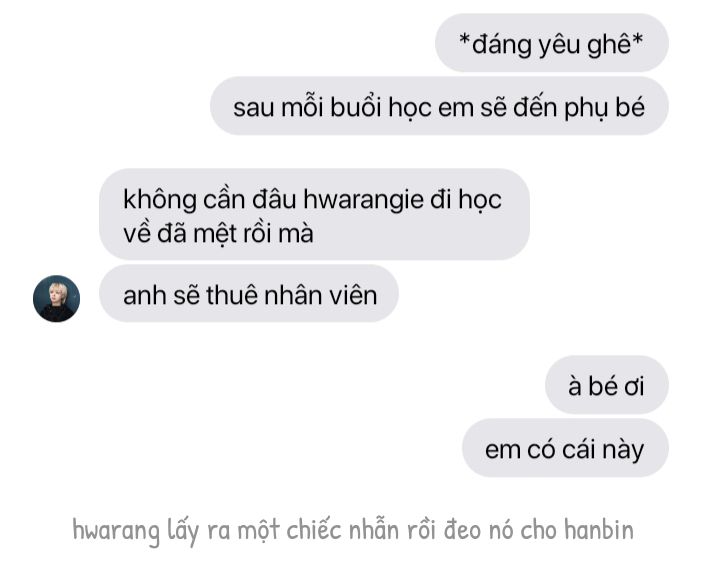Select the '*đáng yêu ghê*' message bubble
Viewport: 720px width, 576px height.
click(x=551, y=43)
